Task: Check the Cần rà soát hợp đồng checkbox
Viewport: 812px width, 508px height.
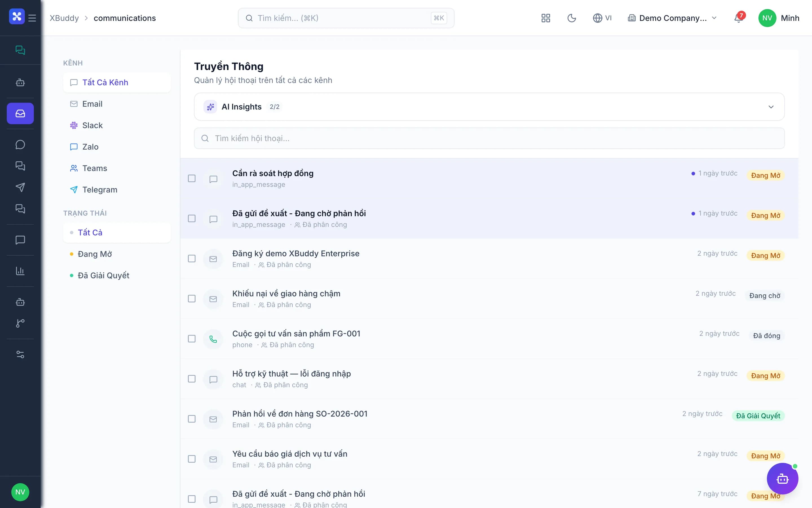Action: point(192,178)
